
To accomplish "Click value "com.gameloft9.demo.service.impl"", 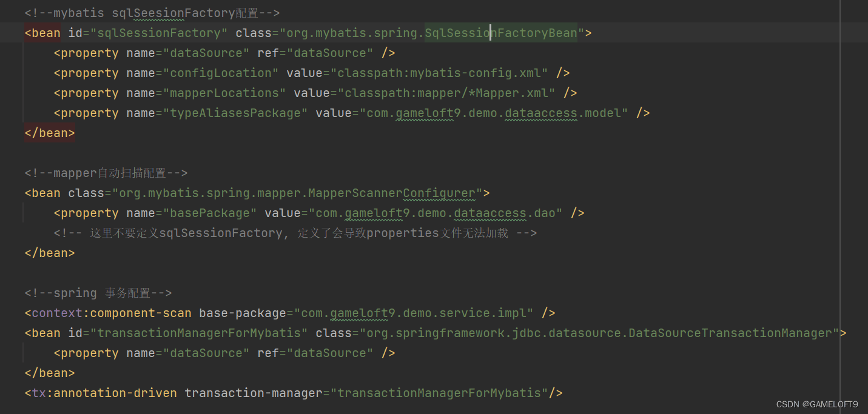I will (x=414, y=313).
